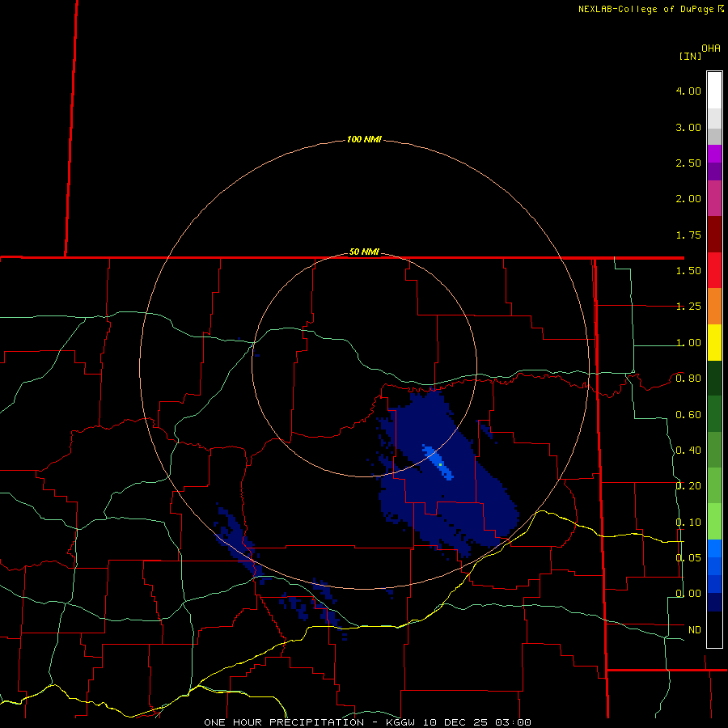
Task: Click the 0.40 legend value label
Action: point(688,451)
